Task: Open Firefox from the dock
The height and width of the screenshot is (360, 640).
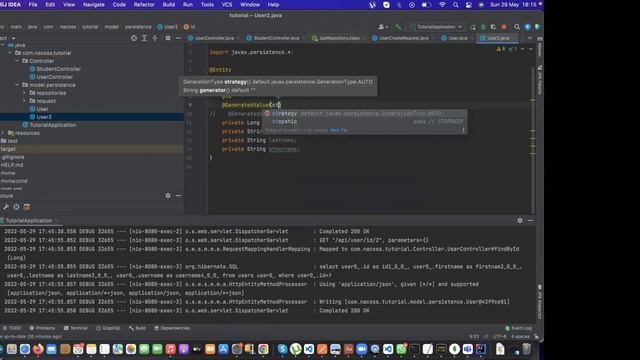Action: pos(38,349)
